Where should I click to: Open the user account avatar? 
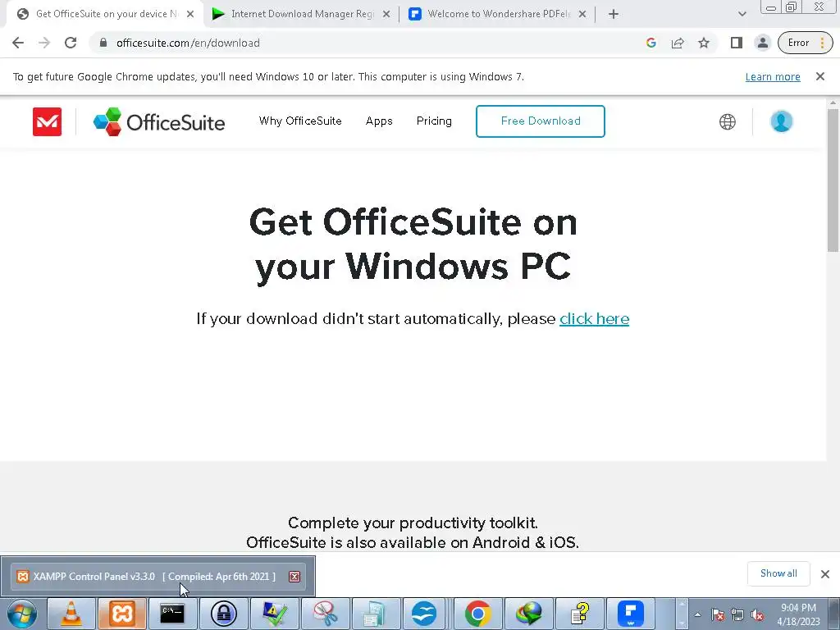click(x=781, y=121)
